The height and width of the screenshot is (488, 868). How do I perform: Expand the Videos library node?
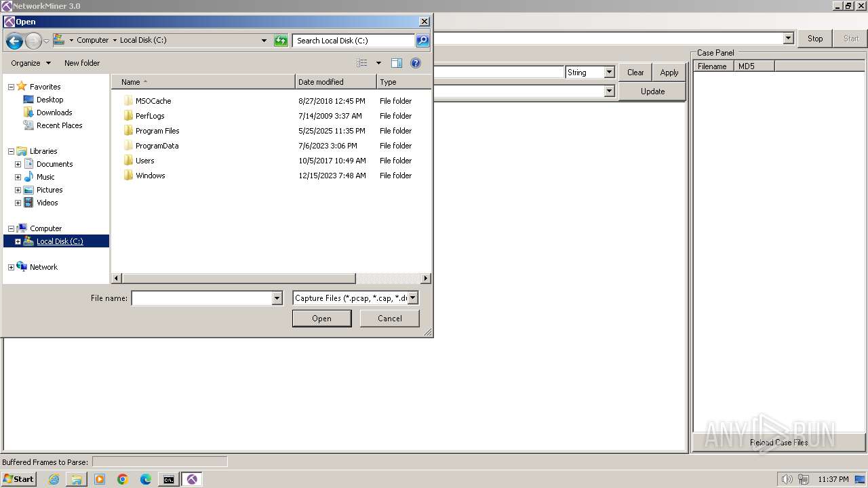(18, 203)
